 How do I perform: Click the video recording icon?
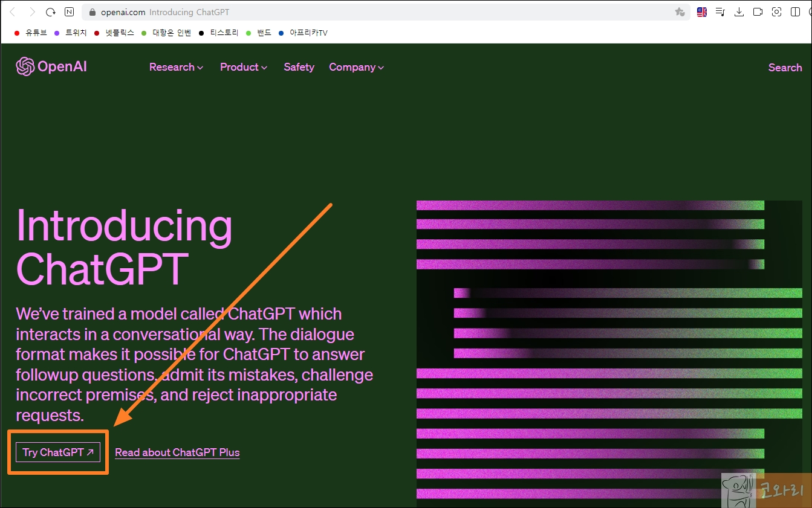pyautogui.click(x=758, y=12)
